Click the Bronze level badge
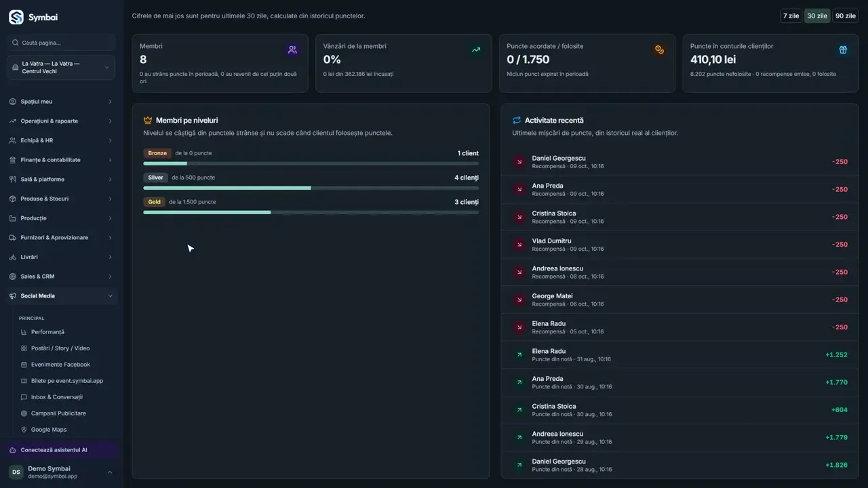Viewport: 868px width, 488px height. pyautogui.click(x=157, y=153)
